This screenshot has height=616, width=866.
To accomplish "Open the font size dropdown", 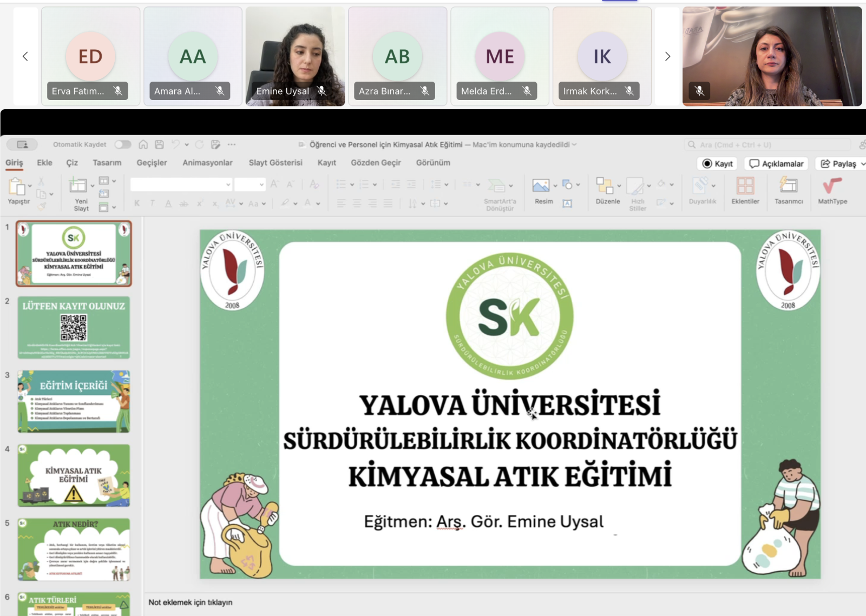I will click(261, 185).
